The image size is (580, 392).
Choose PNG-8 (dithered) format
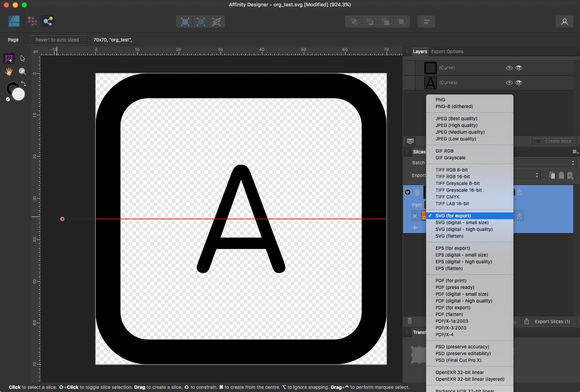(469, 107)
